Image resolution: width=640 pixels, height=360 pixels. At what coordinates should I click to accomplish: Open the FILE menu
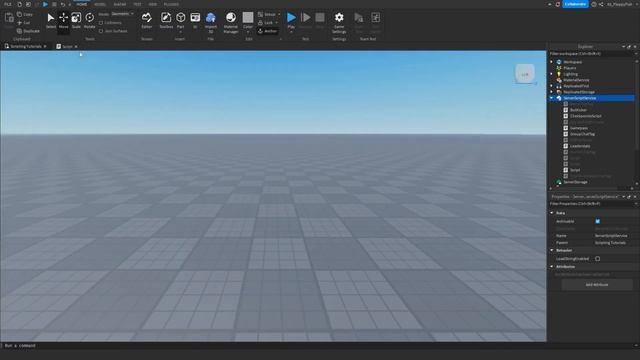[x=7, y=4]
